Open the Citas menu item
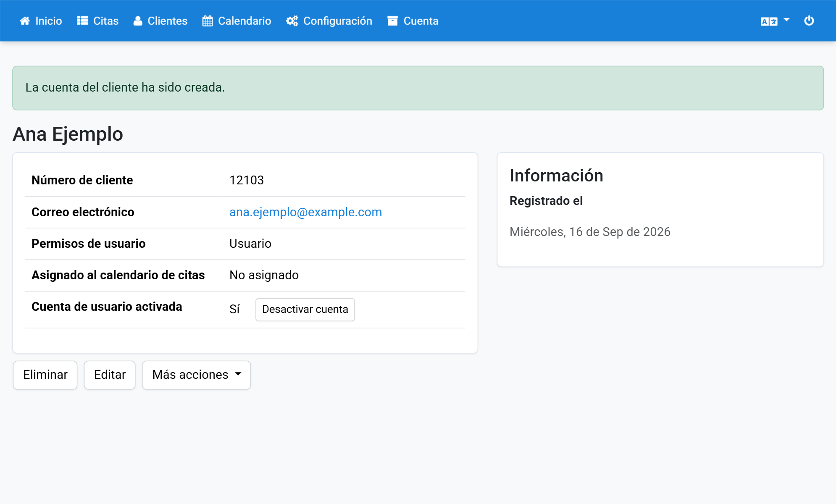 98,21
